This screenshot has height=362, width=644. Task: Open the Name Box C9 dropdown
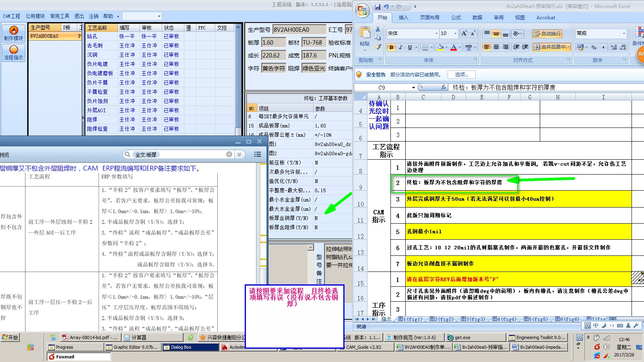coord(413,88)
